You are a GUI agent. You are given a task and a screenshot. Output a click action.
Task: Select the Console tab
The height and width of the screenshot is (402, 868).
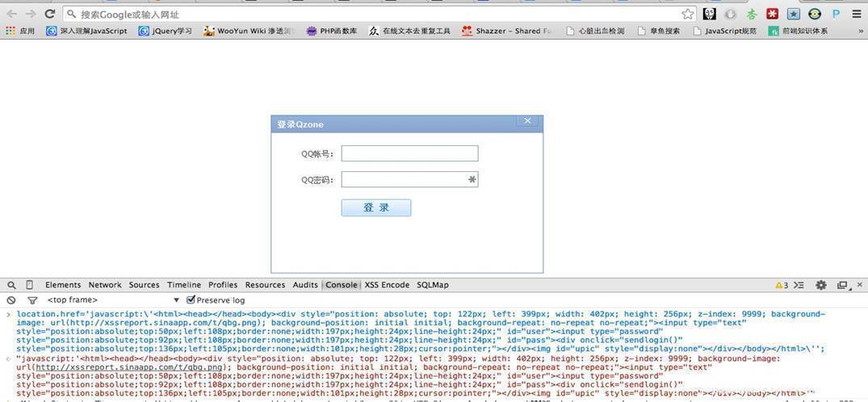pyautogui.click(x=341, y=285)
